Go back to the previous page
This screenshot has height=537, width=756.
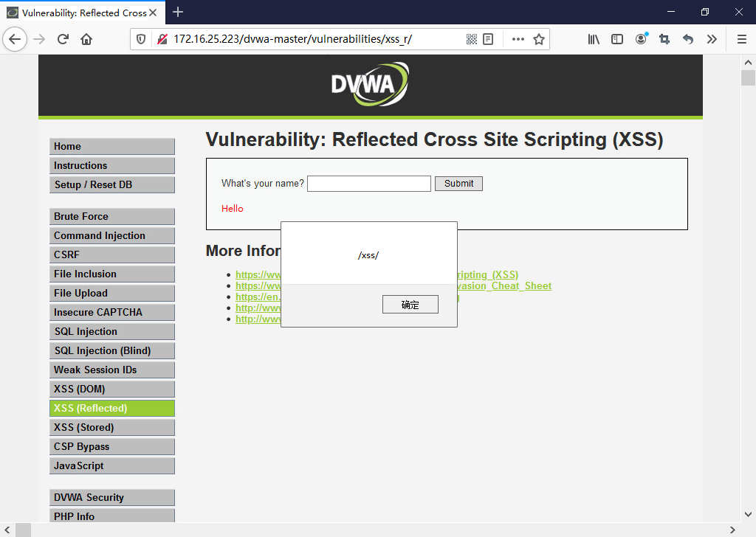pyautogui.click(x=15, y=39)
